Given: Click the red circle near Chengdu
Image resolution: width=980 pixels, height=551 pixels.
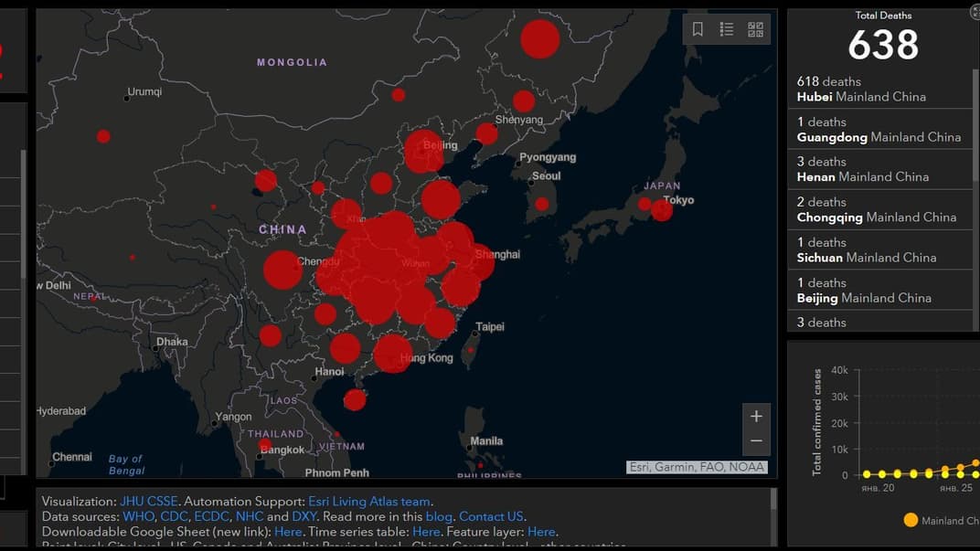Looking at the screenshot, I should pyautogui.click(x=282, y=270).
